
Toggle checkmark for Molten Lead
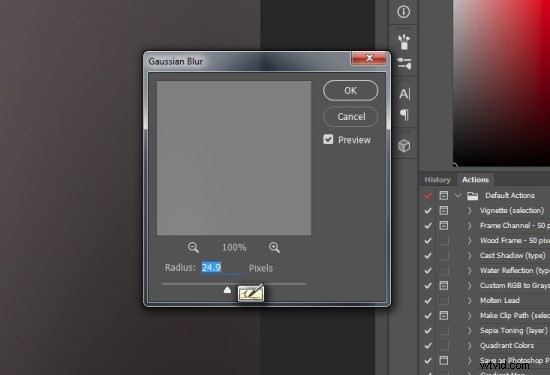click(428, 301)
